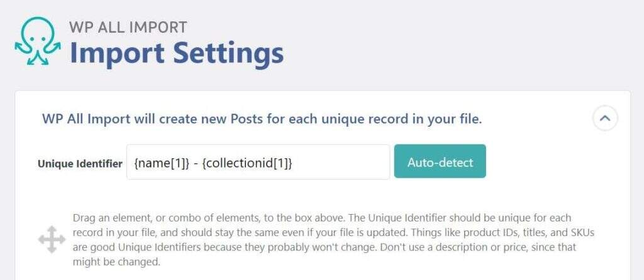Image resolution: width=644 pixels, height=280 pixels.
Task: Collapse the Unique Identifier settings section
Action: pos(605,118)
